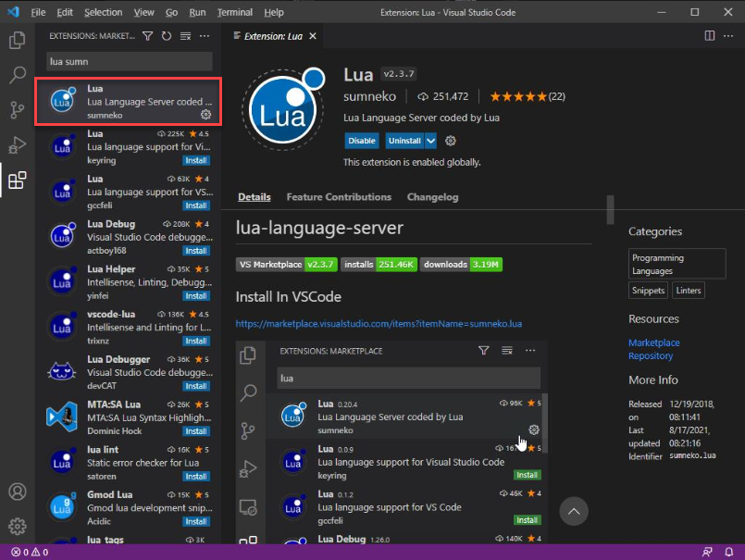Open the extensions panel more actions ellipsis
Image resolution: width=745 pixels, height=560 pixels.
tap(205, 36)
